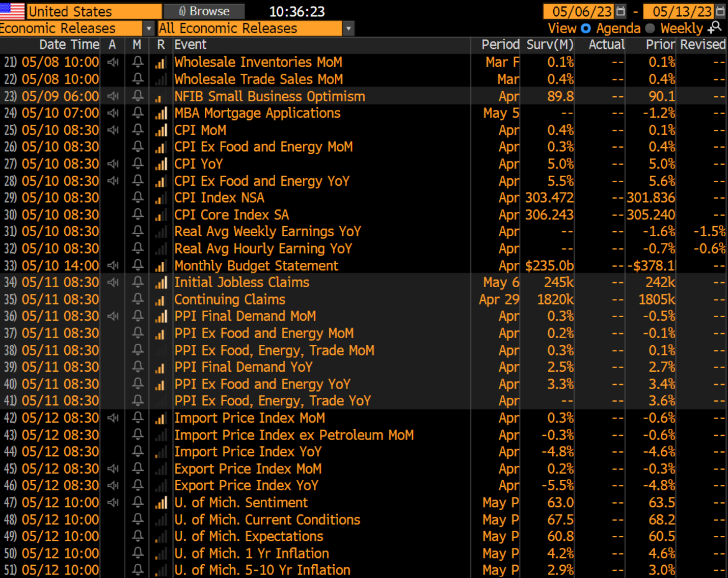Click the A column header
Screen dimensions: 728x578
(113, 45)
